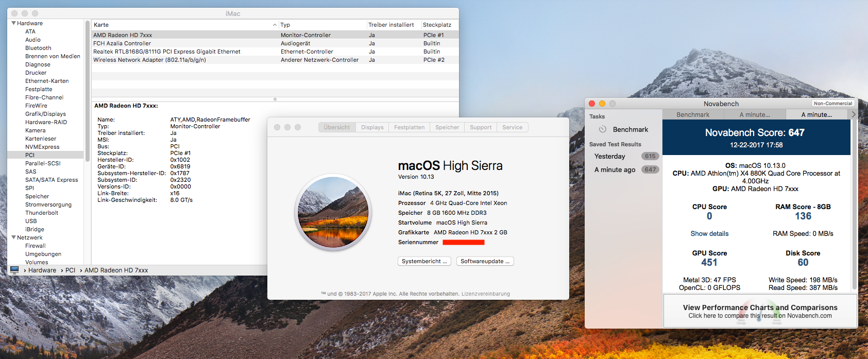Select Grafik/Displays in the sidebar
868x359 pixels.
coord(45,114)
